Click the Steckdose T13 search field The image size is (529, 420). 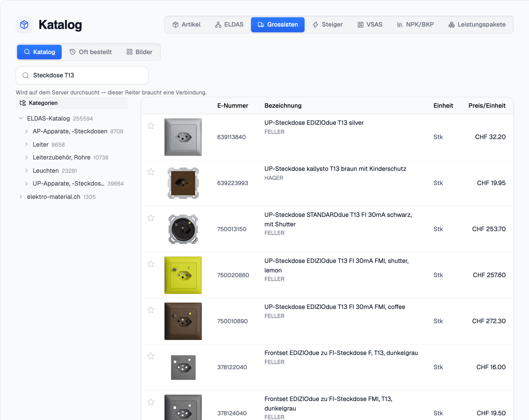coord(82,75)
